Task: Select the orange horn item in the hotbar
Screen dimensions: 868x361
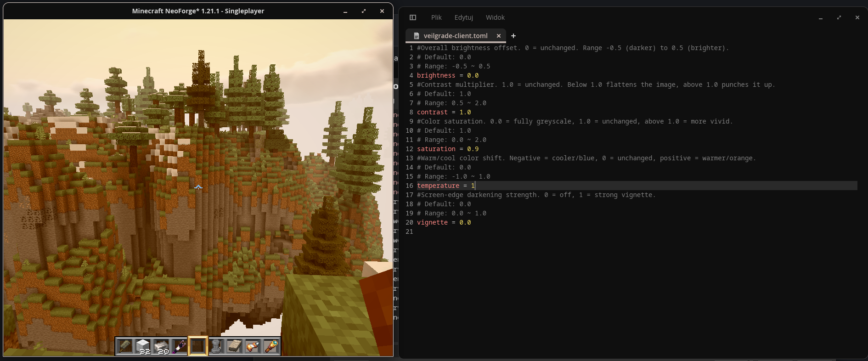Action: pos(253,346)
